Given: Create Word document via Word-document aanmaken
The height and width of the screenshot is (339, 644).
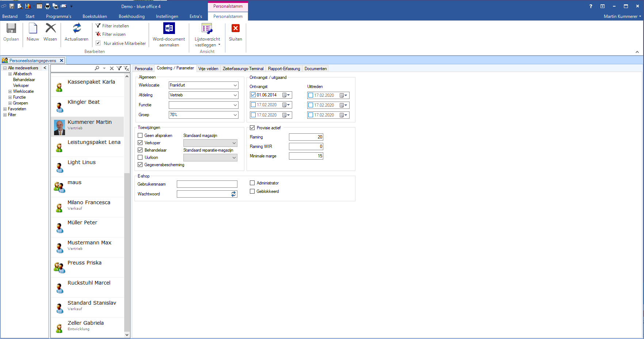Looking at the screenshot, I should point(169,28).
